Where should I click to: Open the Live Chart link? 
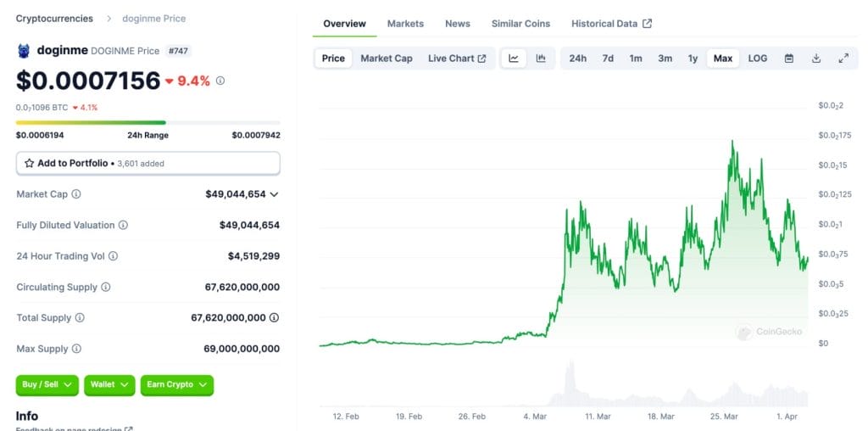click(457, 59)
